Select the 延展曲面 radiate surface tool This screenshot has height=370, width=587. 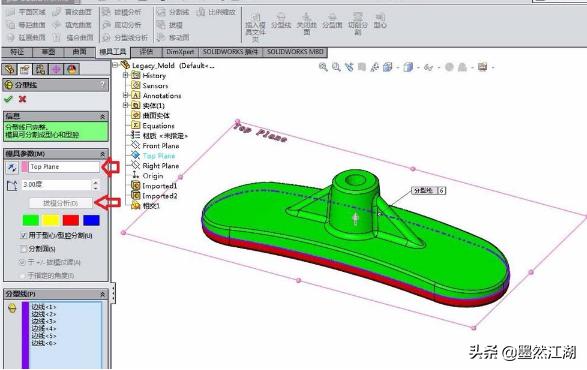(26, 37)
